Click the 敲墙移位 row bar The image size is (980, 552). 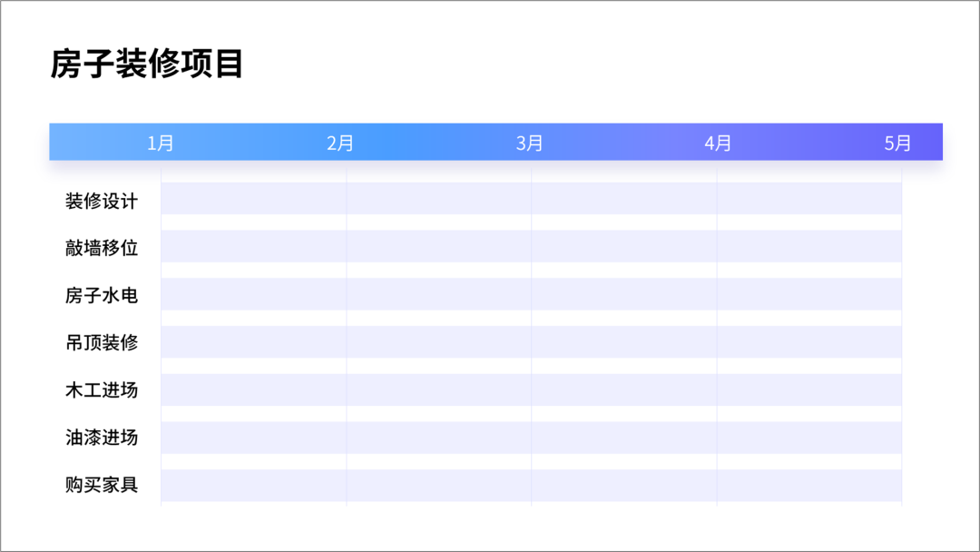(531, 246)
